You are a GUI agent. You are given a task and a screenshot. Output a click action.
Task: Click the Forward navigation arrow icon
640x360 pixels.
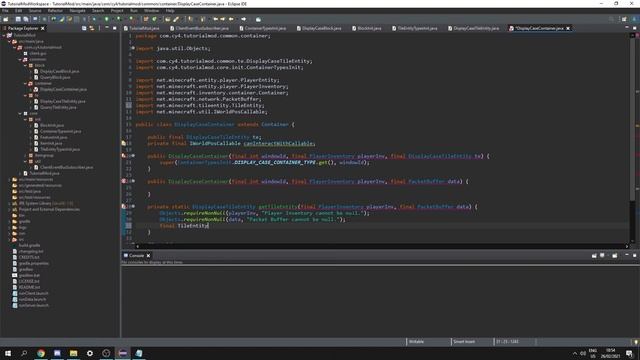(x=244, y=19)
